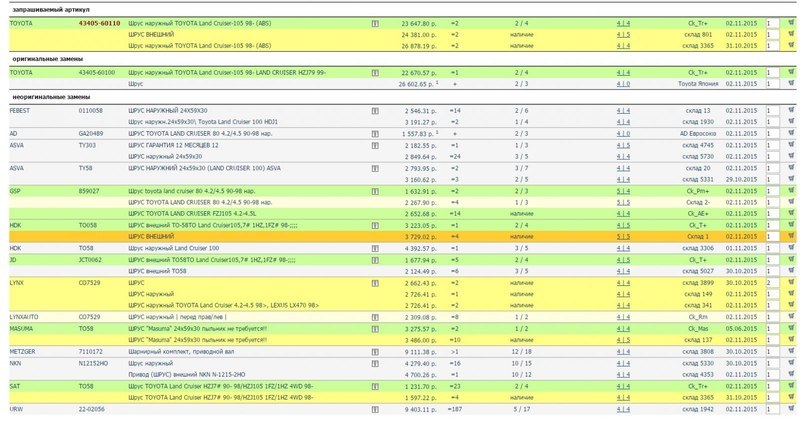The height and width of the screenshot is (422, 800).
Task: Click quantity field for склад 1930
Action: click(x=772, y=122)
